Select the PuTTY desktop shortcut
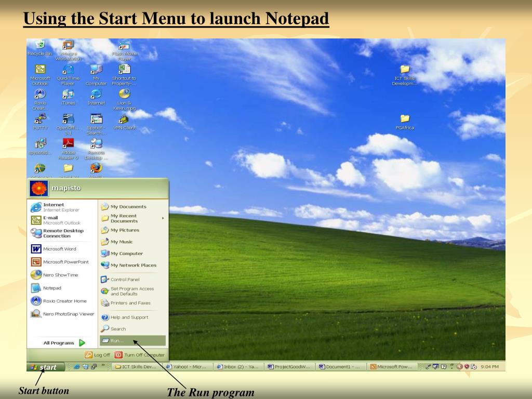 click(41, 122)
